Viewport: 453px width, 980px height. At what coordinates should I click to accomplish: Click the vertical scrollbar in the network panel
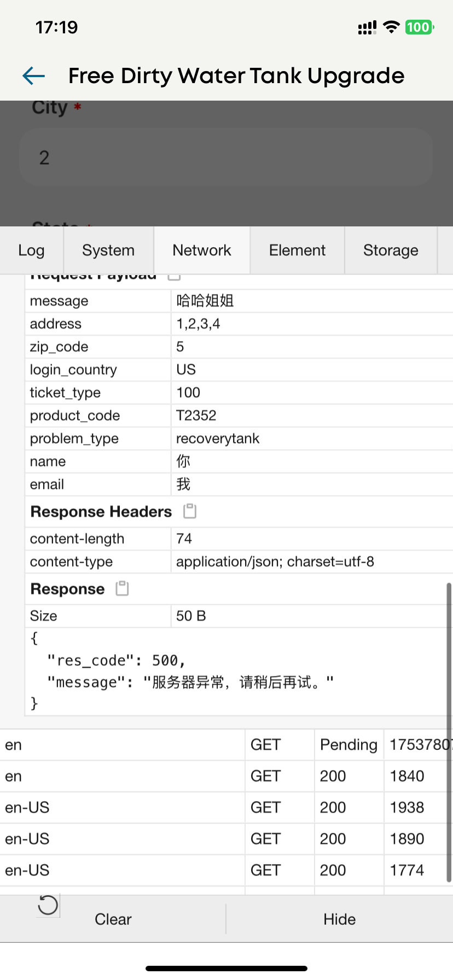pos(449,733)
